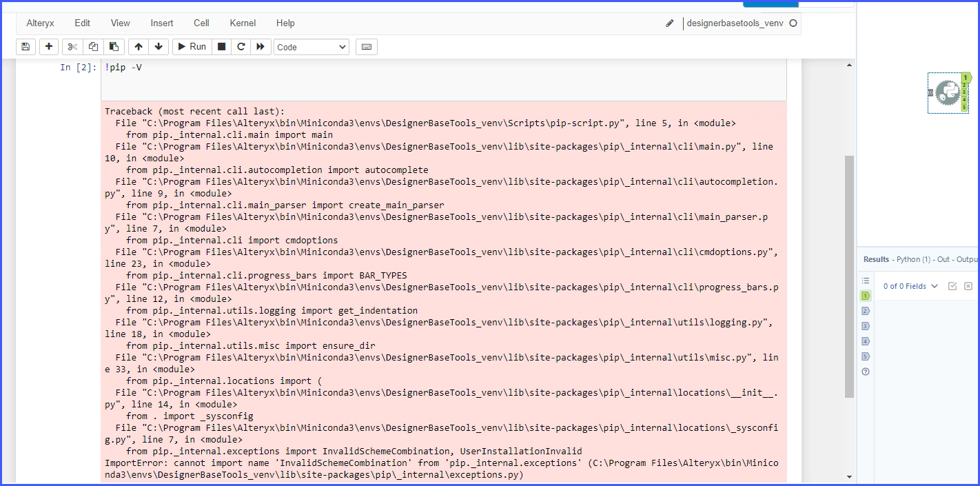The image size is (980, 486).
Task: Interrupt the kernel with the stop icon
Action: coord(221,47)
